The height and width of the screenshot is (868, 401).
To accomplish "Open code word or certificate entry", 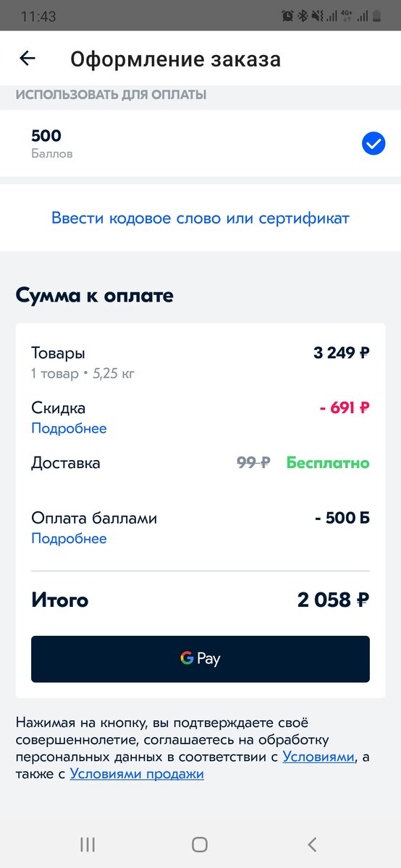I will coord(200,218).
